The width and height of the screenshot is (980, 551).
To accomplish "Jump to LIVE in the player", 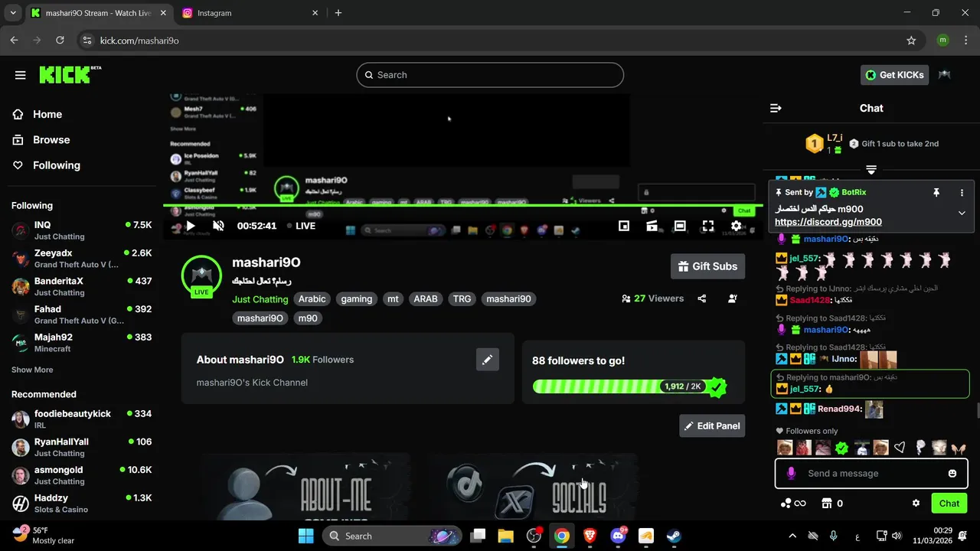I will pos(301,226).
